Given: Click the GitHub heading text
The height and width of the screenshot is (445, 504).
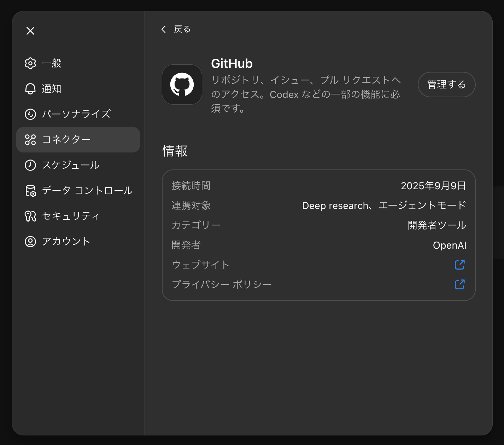Looking at the screenshot, I should pos(232,64).
